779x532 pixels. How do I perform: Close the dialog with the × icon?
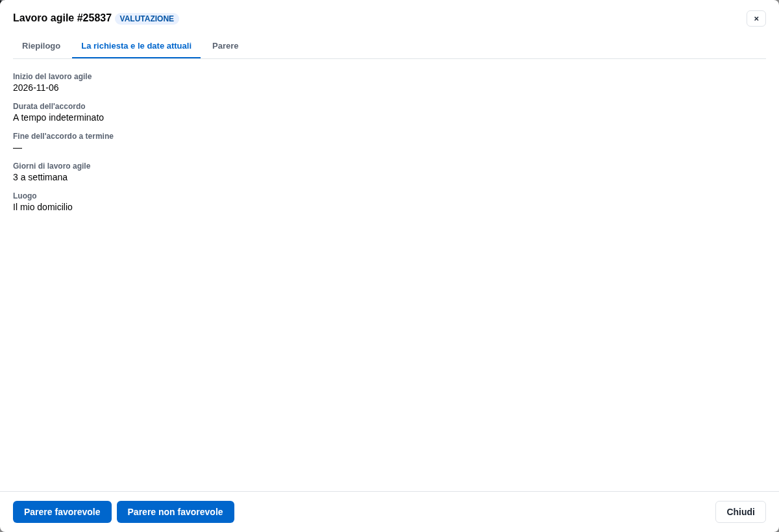click(x=756, y=19)
